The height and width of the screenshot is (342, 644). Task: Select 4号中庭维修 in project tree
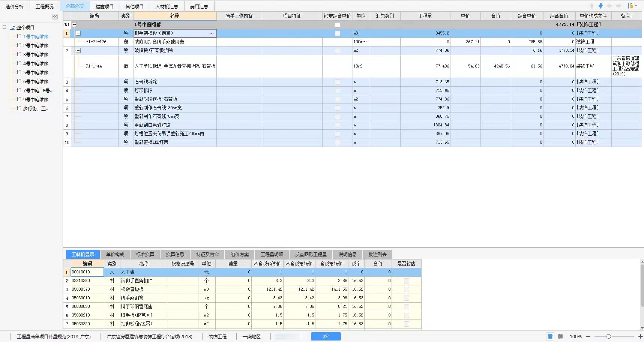click(x=36, y=63)
